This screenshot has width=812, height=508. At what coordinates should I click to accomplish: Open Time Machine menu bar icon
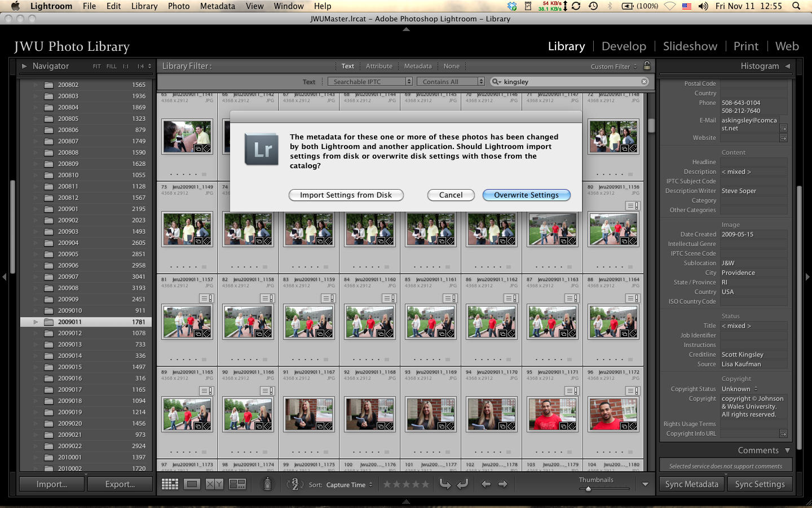(593, 6)
